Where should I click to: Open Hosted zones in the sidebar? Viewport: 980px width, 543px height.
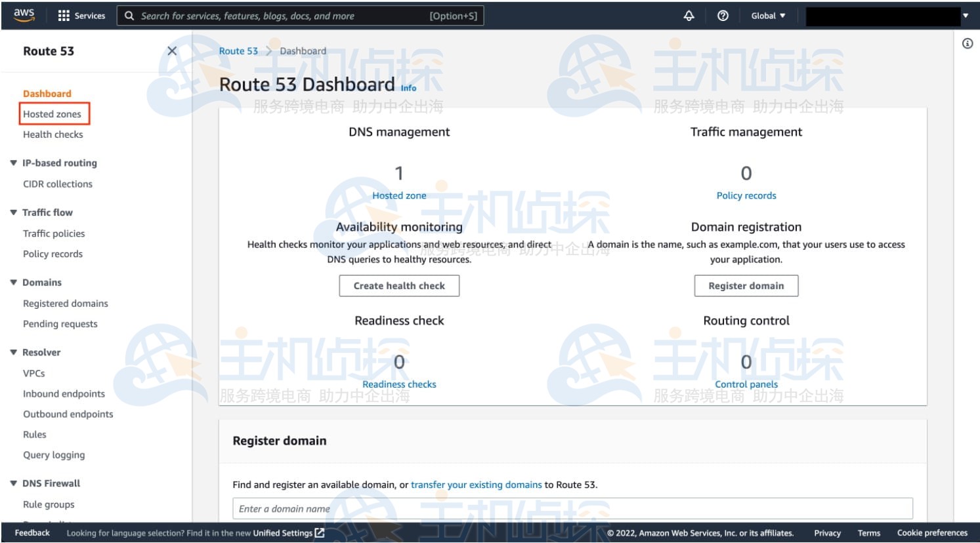[x=53, y=114]
